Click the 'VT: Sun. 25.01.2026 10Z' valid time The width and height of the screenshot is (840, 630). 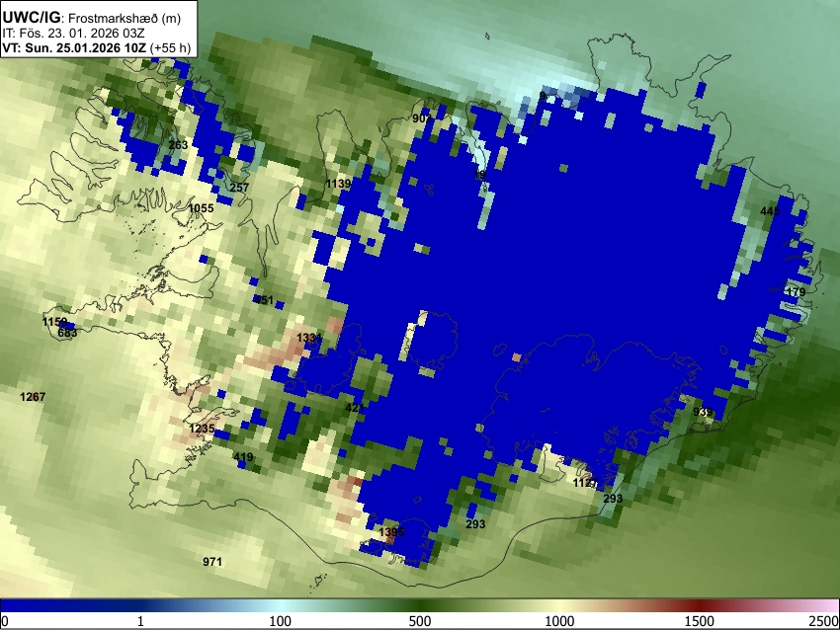tap(74, 47)
